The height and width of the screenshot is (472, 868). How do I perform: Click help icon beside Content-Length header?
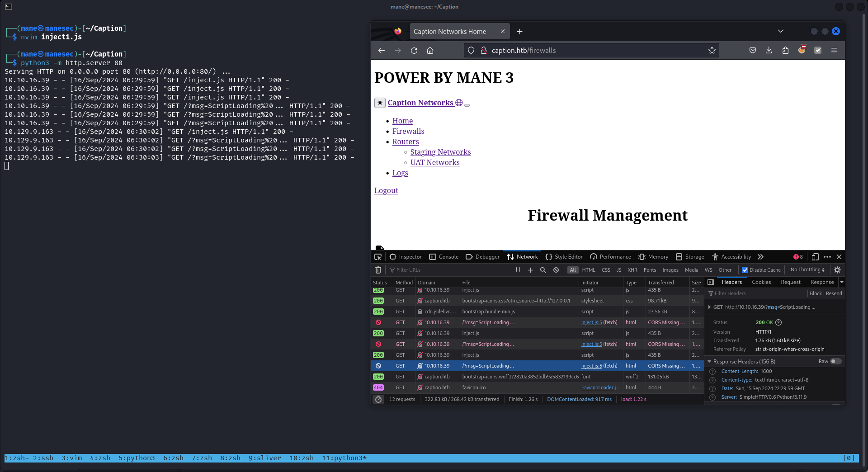[712, 372]
